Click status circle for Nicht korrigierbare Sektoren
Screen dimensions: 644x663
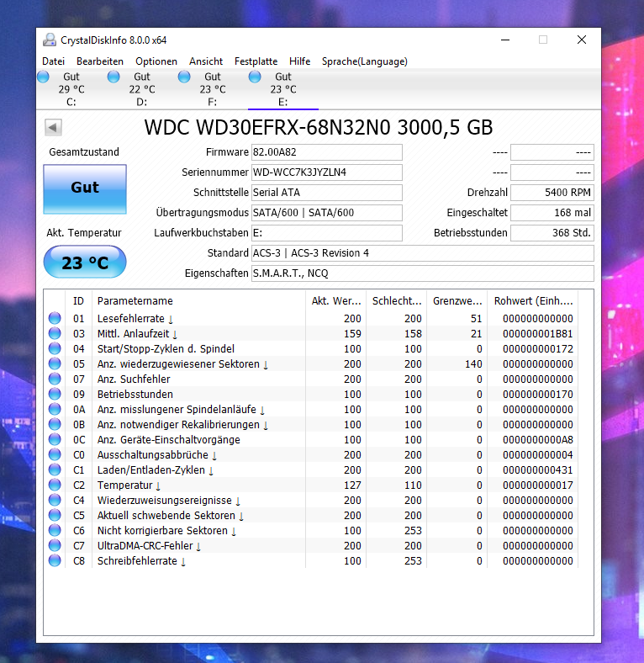(x=55, y=530)
